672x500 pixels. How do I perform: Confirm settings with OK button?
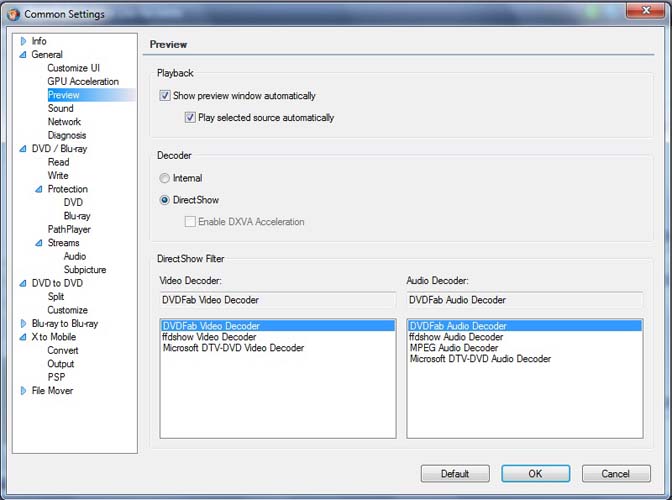536,474
